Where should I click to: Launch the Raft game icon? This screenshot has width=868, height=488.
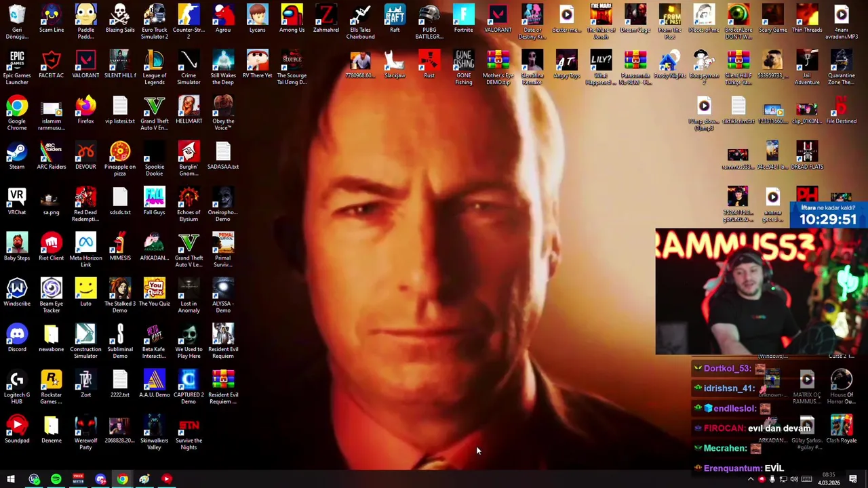pos(395,18)
